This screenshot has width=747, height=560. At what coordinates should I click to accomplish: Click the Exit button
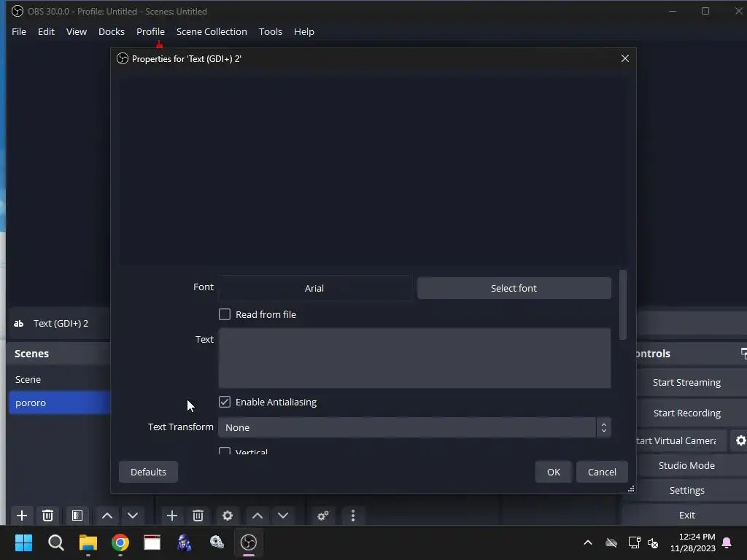pyautogui.click(x=686, y=515)
